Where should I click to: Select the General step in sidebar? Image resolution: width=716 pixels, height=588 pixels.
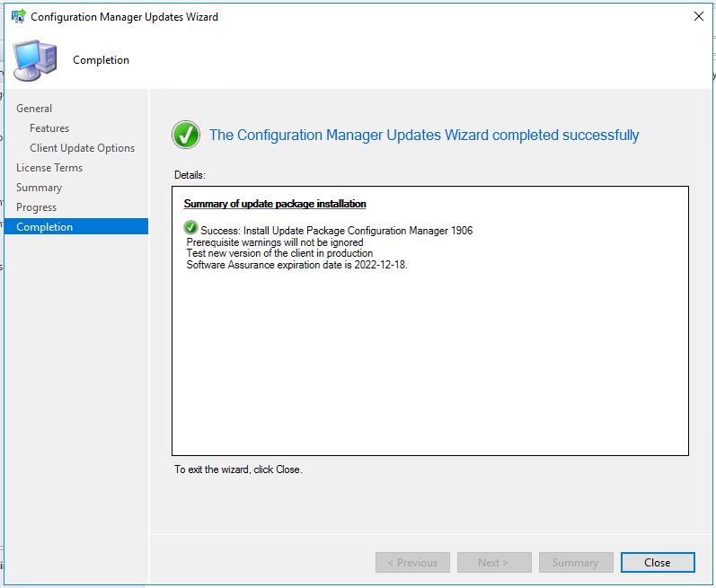tap(34, 109)
